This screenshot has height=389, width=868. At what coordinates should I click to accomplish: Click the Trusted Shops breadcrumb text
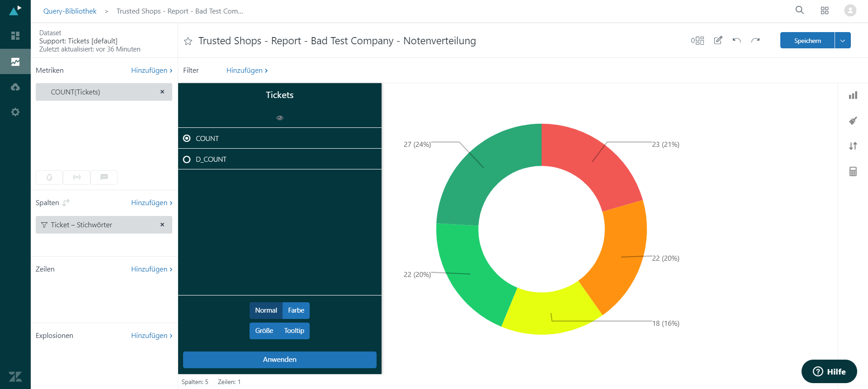(x=180, y=11)
